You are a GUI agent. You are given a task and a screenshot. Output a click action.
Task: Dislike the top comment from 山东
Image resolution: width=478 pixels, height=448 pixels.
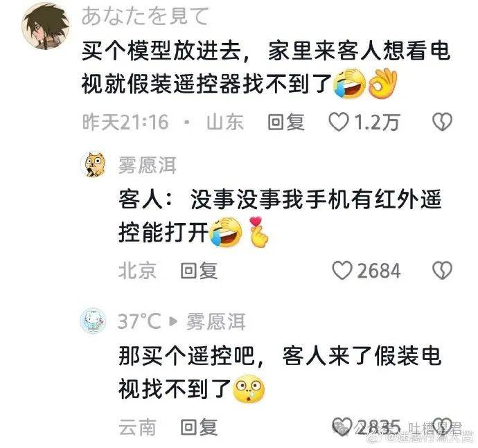pyautogui.click(x=442, y=122)
